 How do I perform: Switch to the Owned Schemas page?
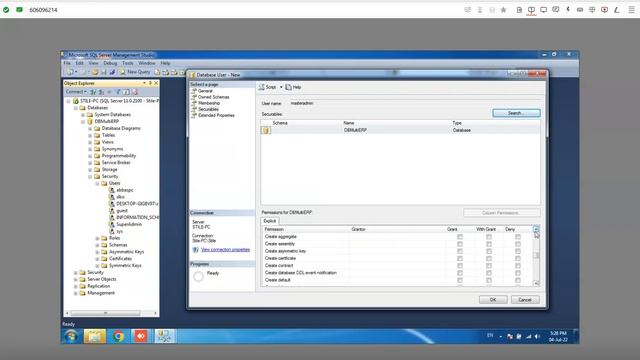point(213,97)
